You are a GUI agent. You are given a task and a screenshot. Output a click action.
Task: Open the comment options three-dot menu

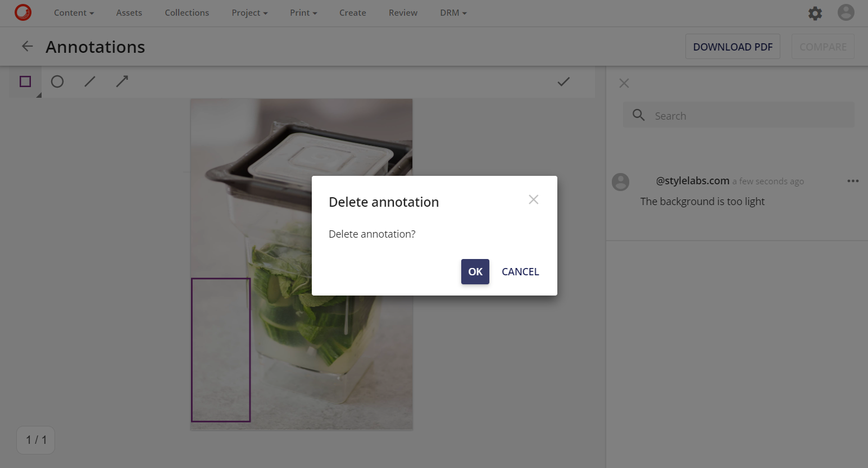coord(853,180)
